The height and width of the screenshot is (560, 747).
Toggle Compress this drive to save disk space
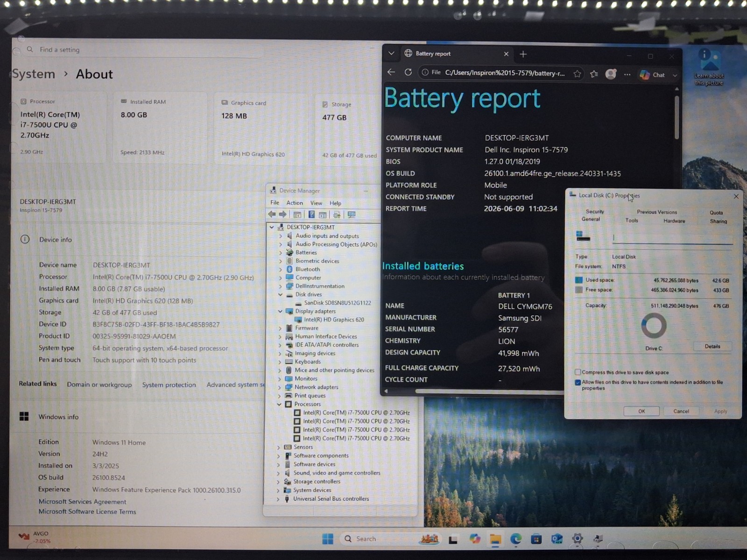578,372
